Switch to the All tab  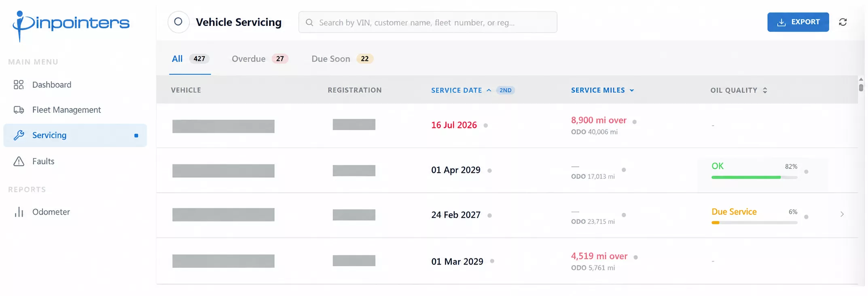click(190, 59)
